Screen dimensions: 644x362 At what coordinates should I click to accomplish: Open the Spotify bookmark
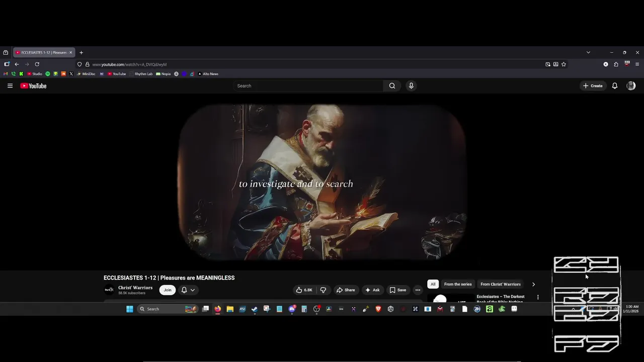tap(48, 74)
